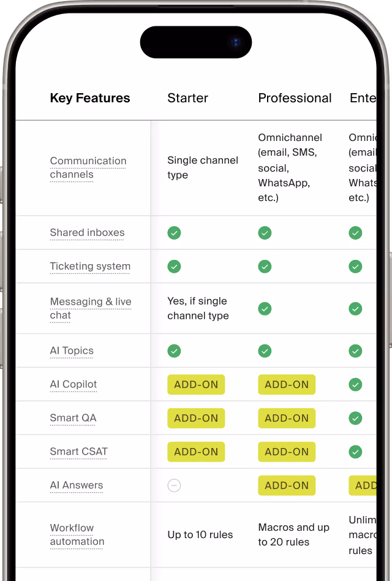This screenshot has height=581, width=392.
Task: Click Starter checkmark for Ticketing system
Action: pyautogui.click(x=174, y=267)
